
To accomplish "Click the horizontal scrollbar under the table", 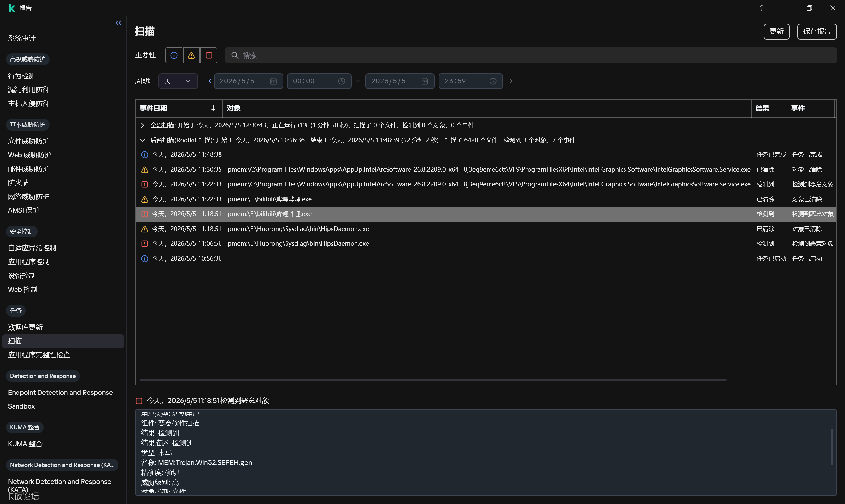I will coord(432,379).
